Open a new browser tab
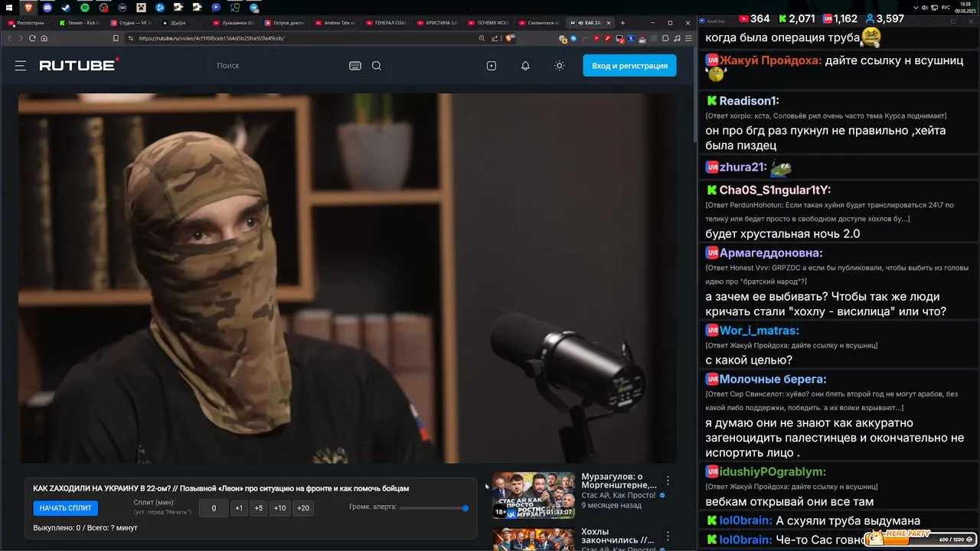This screenshot has width=980, height=551. (622, 23)
